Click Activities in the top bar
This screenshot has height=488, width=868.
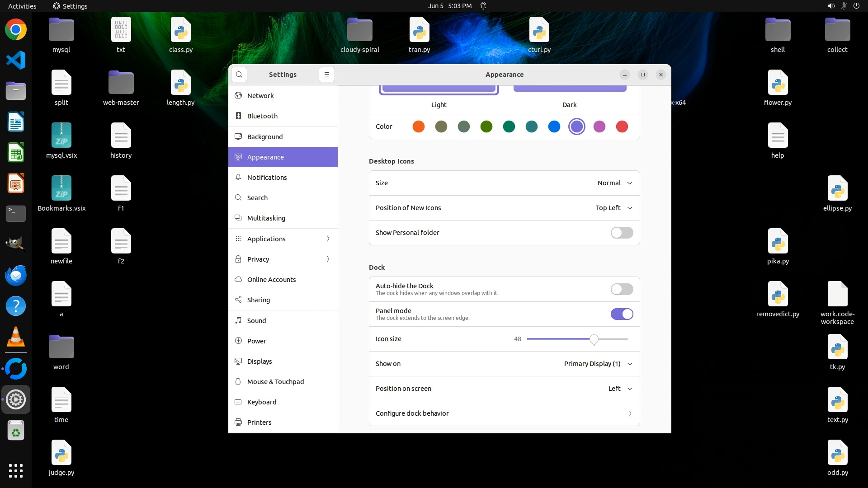[22, 6]
